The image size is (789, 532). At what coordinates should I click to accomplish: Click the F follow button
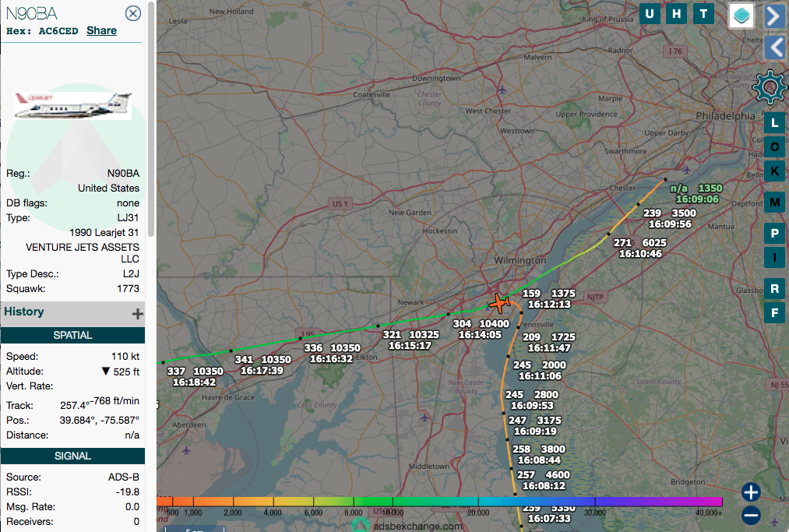(x=774, y=312)
